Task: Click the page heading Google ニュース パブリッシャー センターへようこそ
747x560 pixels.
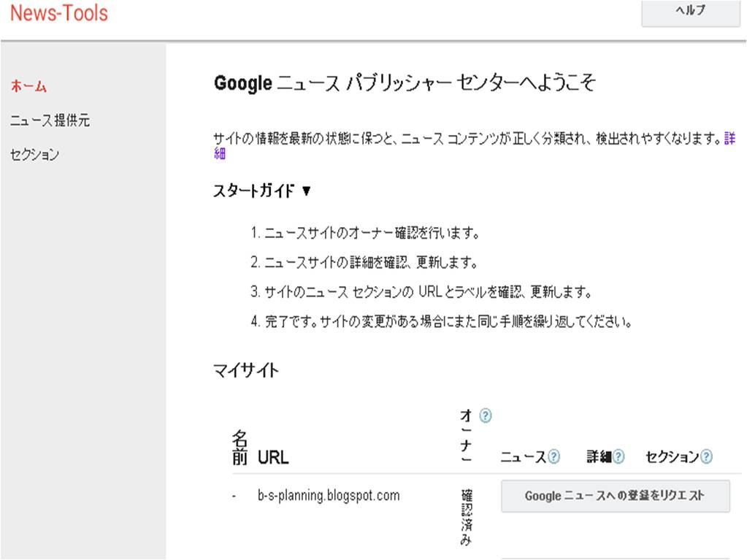Action: pyautogui.click(x=405, y=83)
